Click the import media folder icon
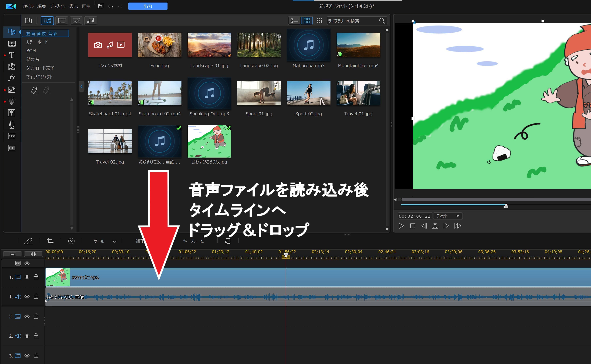Image resolution: width=591 pixels, height=364 pixels. [x=28, y=21]
